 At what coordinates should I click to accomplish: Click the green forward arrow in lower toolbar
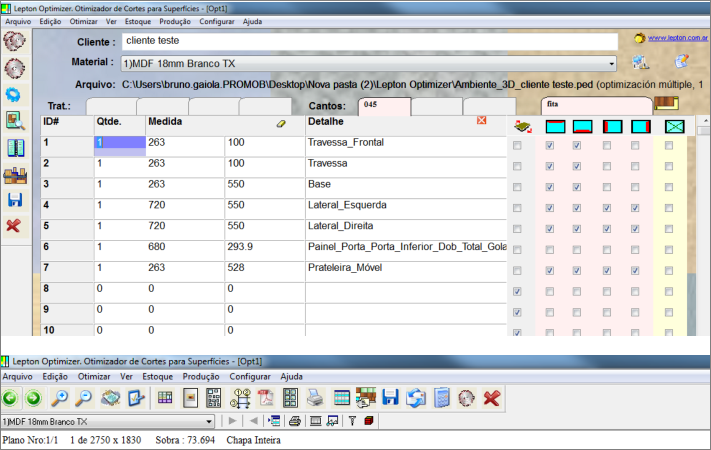point(33,398)
